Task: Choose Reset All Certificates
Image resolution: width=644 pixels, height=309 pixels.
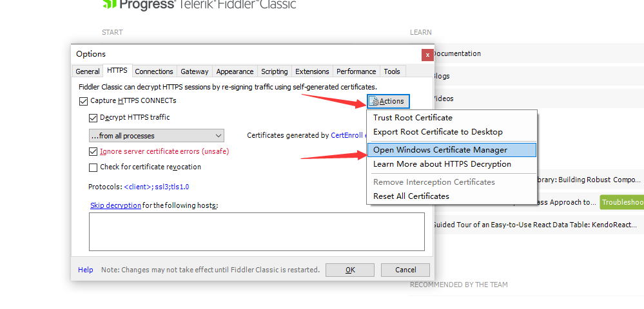Action: tap(411, 196)
